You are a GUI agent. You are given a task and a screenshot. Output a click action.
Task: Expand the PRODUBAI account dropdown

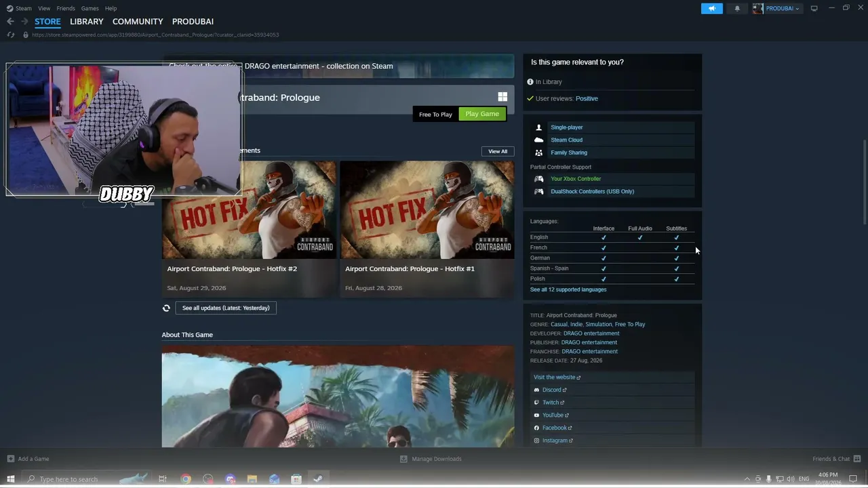pyautogui.click(x=797, y=9)
